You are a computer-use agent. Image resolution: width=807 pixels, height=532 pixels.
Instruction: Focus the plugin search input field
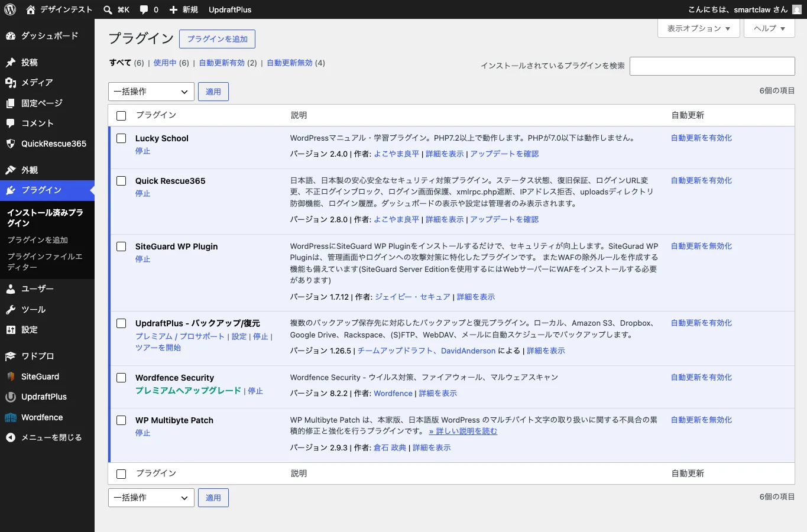pos(712,66)
